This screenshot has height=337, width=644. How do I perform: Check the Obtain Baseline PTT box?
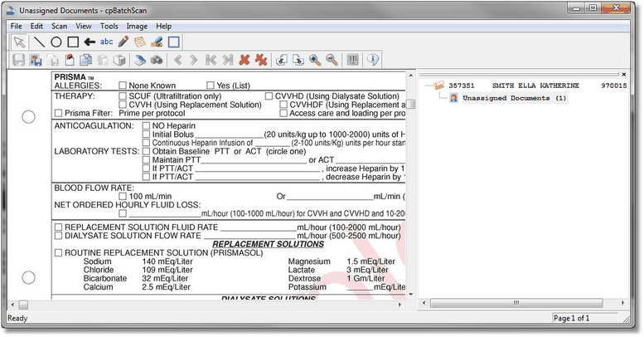point(146,151)
